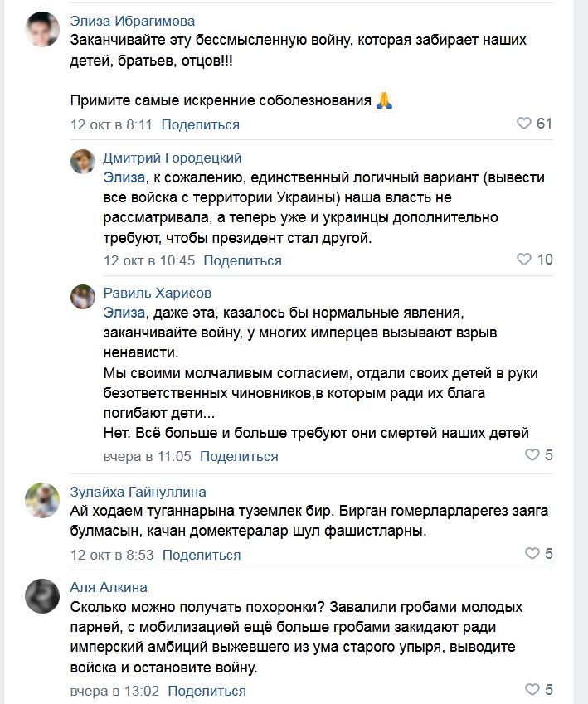Open timestamp 12 окт в 8:53
Image resolution: width=588 pixels, height=704 pixels.
point(112,554)
